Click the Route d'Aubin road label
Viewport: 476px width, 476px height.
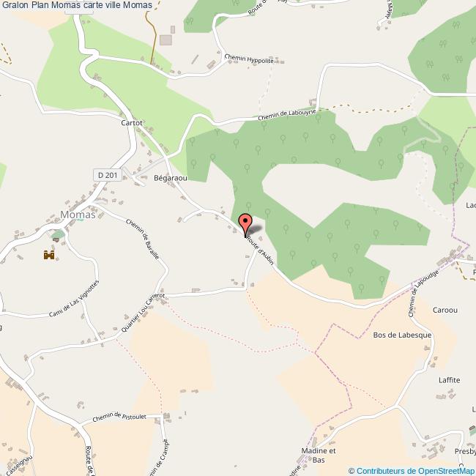260,250
